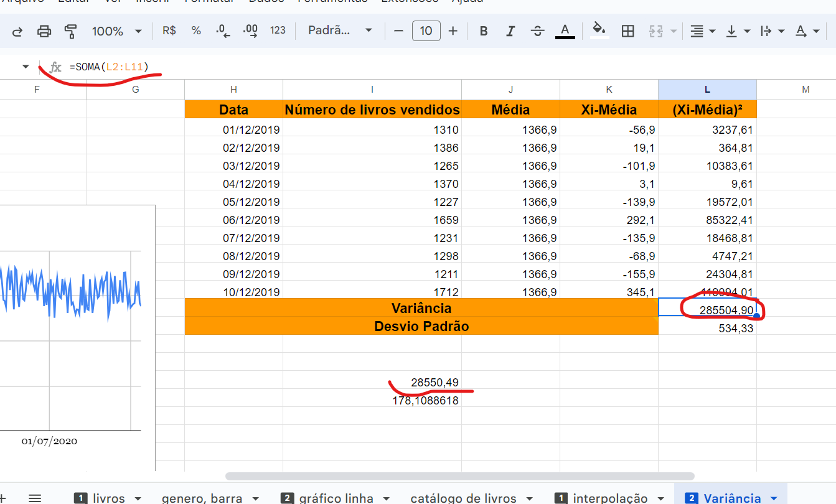Screen dimensions: 836x504
Task: Open text wrapping dropdown
Action: click(x=773, y=31)
